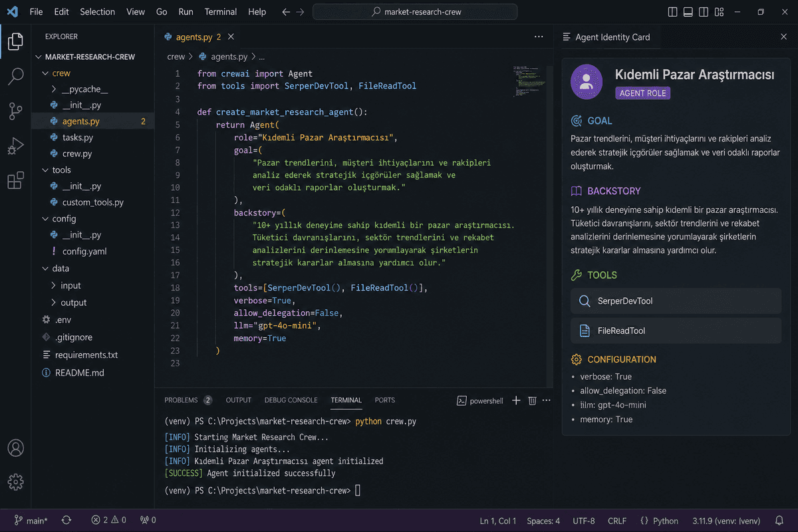Open Customize Layout icon
This screenshot has height=532, width=798.
[x=718, y=12]
